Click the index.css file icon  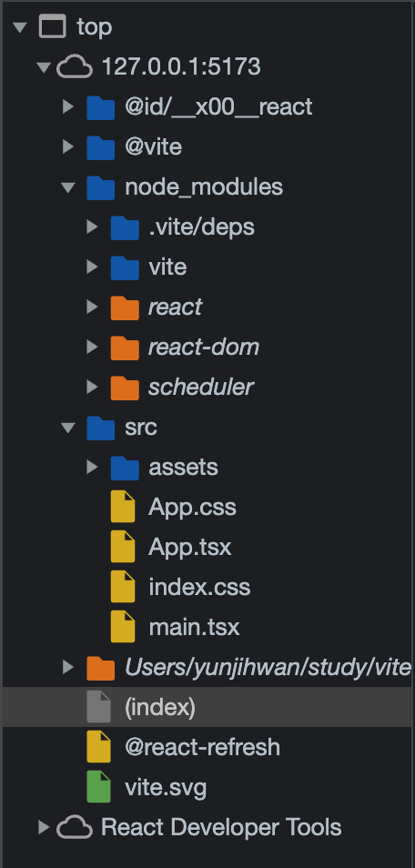pyautogui.click(x=123, y=587)
